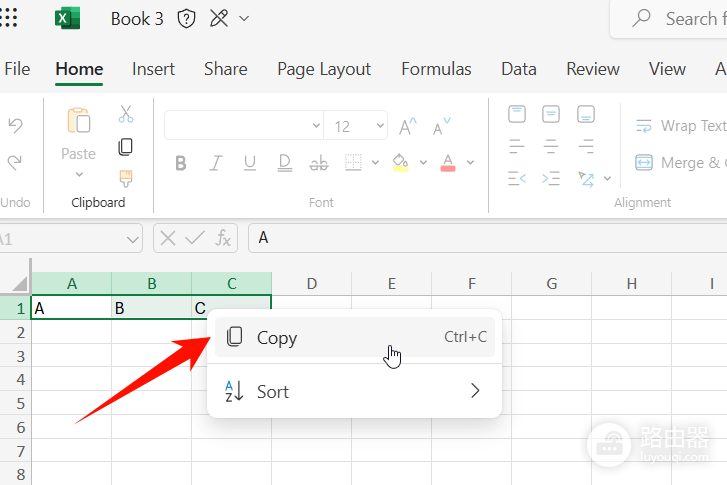Open the Data tab
This screenshot has width=727, height=485.
pos(519,69)
